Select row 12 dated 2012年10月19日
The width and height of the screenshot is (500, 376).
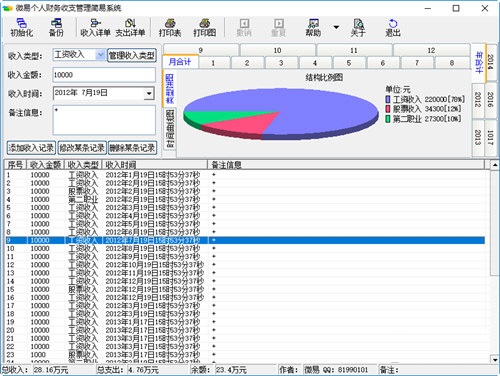coord(245,265)
